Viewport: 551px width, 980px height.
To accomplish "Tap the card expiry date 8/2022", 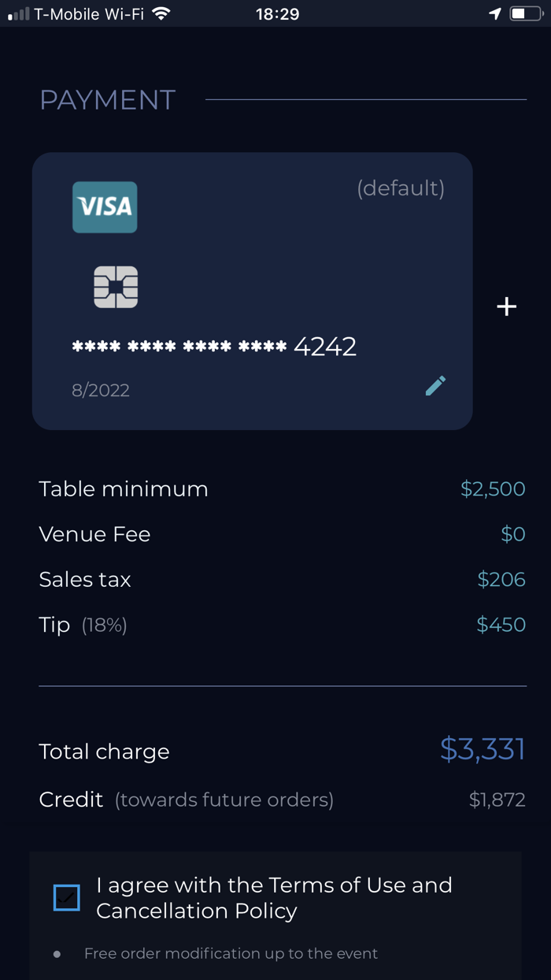I will (x=101, y=390).
